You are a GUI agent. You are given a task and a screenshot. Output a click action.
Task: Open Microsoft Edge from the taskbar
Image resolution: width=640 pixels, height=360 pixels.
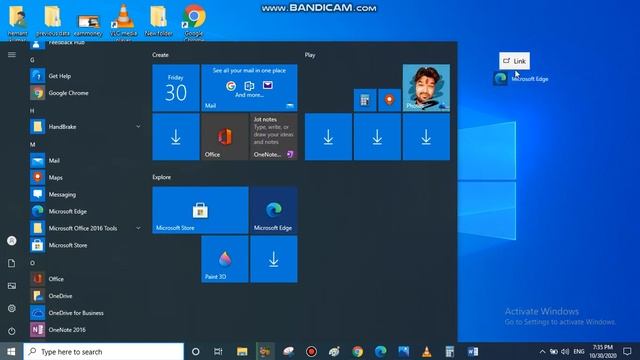[381, 351]
